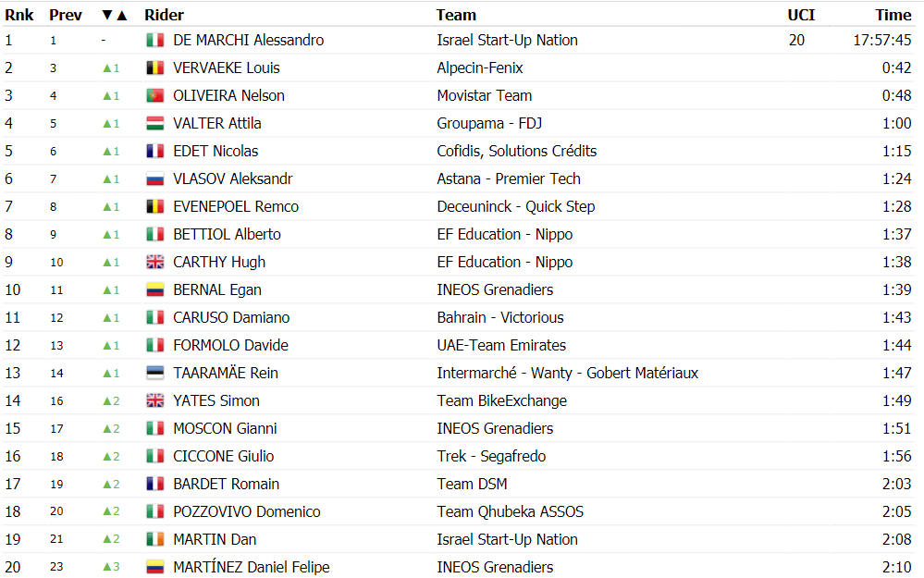924x578 pixels.
Task: Click the Portuguese flag next to OLIVEIRA Nelson
Action: [155, 95]
